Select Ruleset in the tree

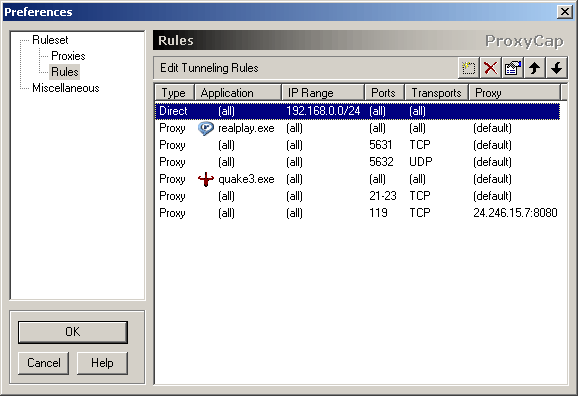coord(50,40)
